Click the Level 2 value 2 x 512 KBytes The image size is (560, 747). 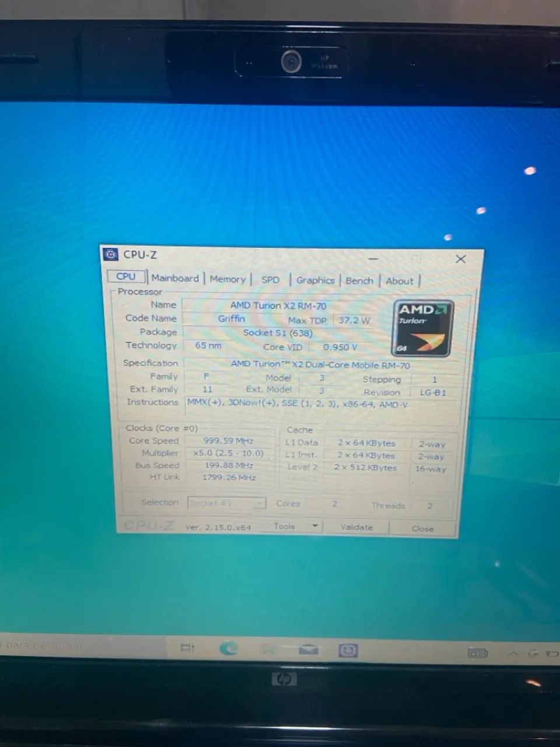tap(366, 467)
